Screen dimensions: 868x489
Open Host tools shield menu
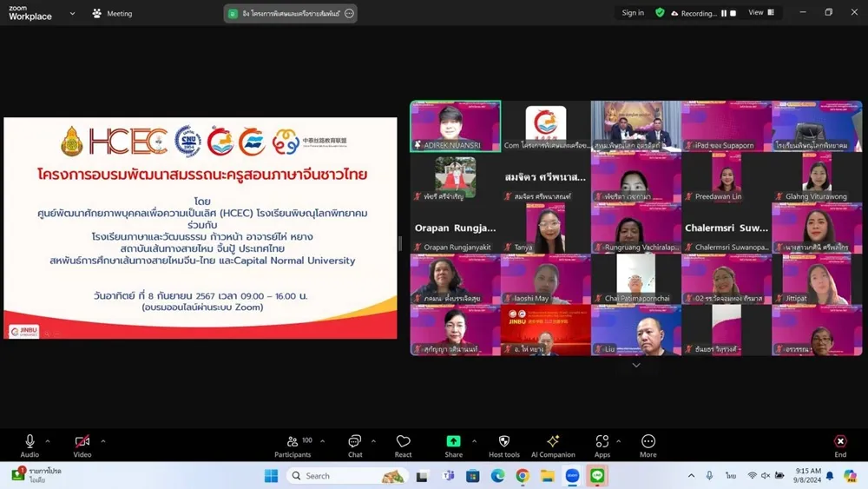(503, 446)
